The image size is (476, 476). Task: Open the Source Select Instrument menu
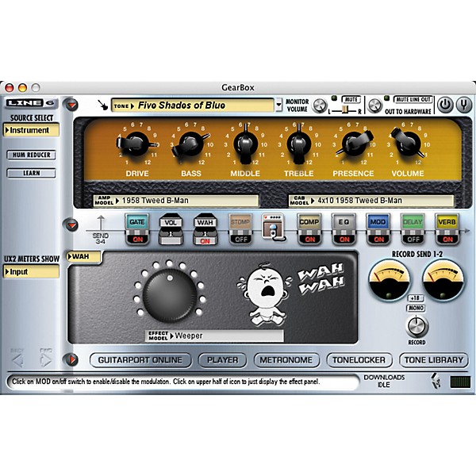click(x=31, y=130)
